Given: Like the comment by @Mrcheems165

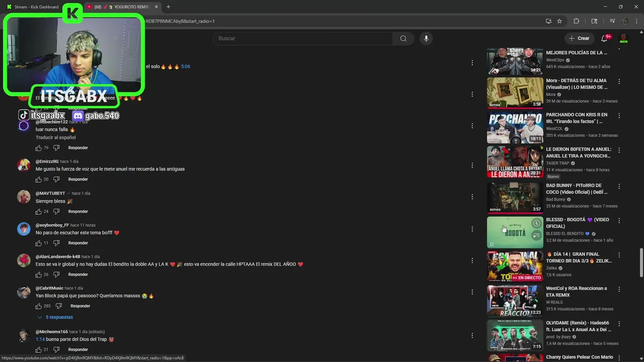Looking at the screenshot, I should click(x=38, y=349).
